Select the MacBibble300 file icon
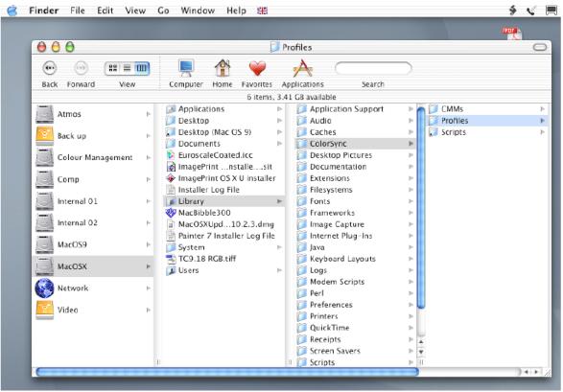Image resolution: width=563 pixels, height=392 pixels. pyautogui.click(x=171, y=213)
